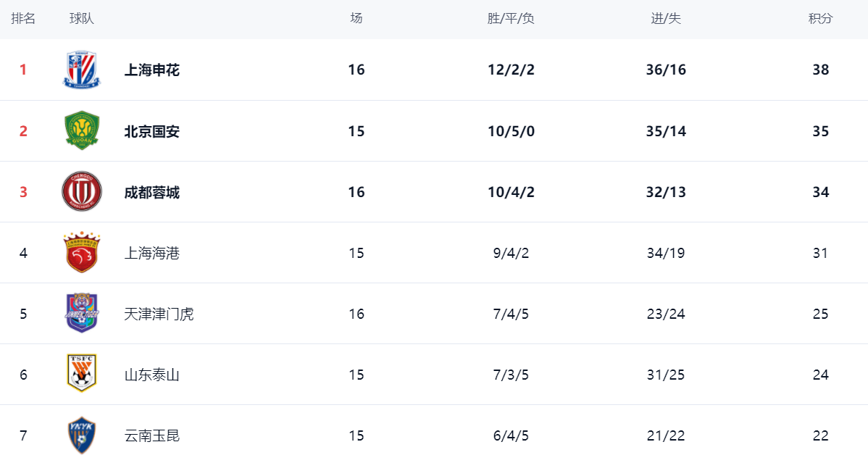The width and height of the screenshot is (868, 463).
Task: Click the Yunnan Yukun blue shield logo
Action: (82, 435)
